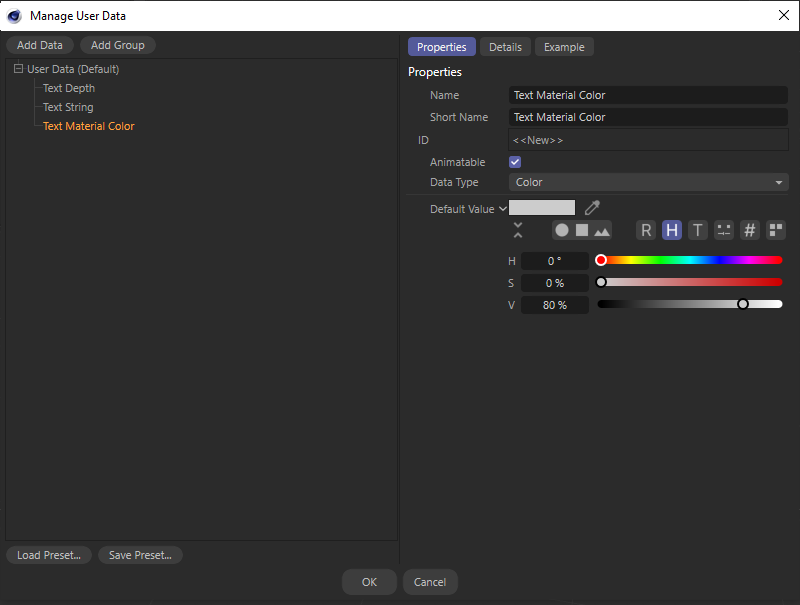Image resolution: width=800 pixels, height=605 pixels.
Task: Disable the Animatable checkbox
Action: (x=514, y=161)
